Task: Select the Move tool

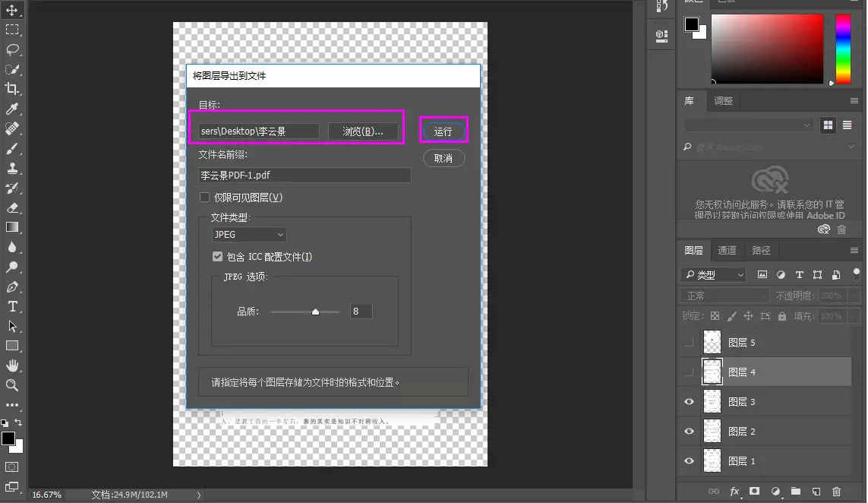Action: (x=12, y=10)
